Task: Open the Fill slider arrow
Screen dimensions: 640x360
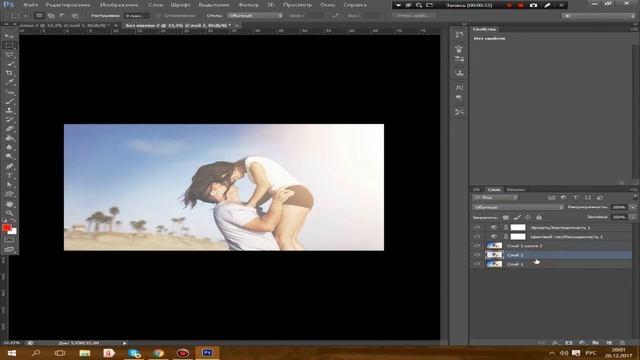Action: pos(633,217)
